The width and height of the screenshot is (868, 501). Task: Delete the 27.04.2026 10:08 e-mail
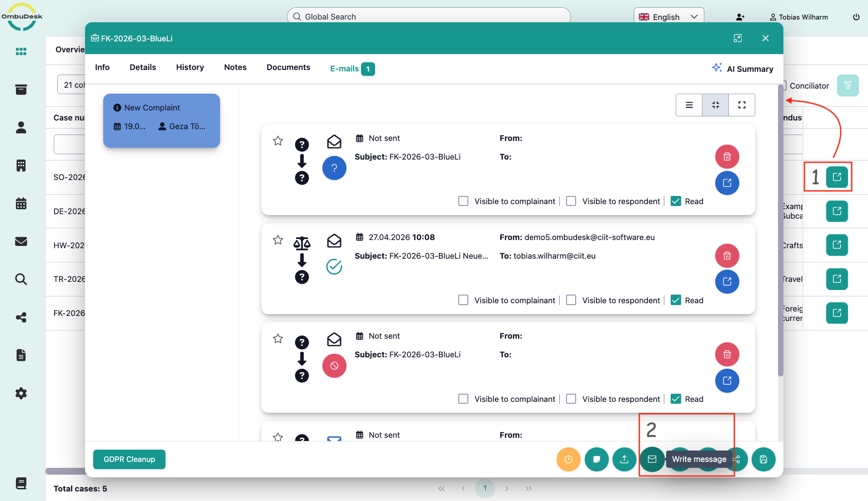point(727,256)
